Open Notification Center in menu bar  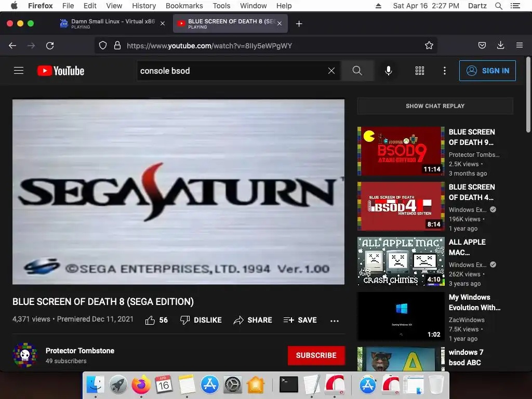click(515, 6)
